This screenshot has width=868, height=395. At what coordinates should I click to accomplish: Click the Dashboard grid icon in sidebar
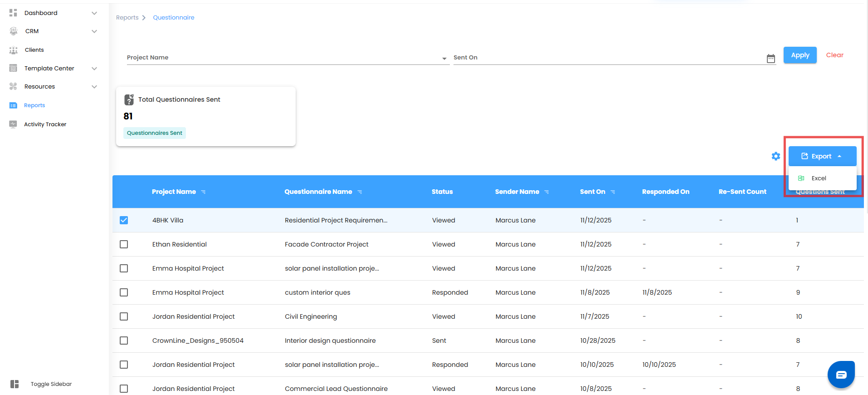tap(13, 13)
